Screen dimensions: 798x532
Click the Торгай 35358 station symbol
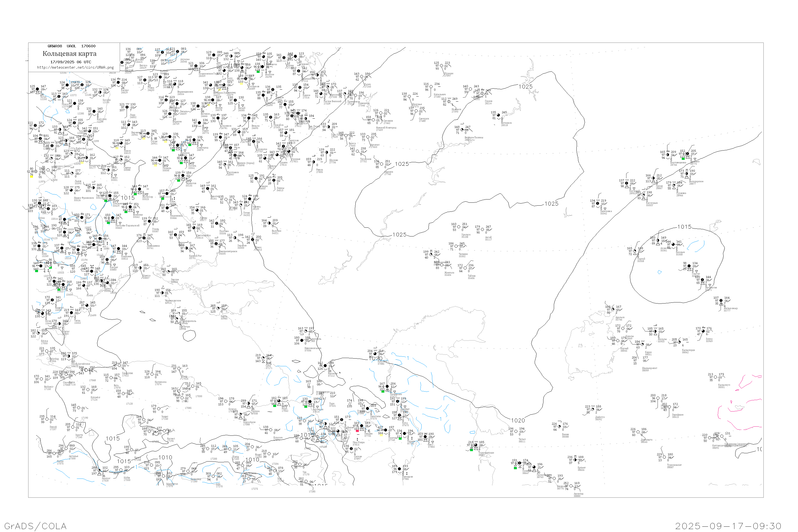[635, 251]
